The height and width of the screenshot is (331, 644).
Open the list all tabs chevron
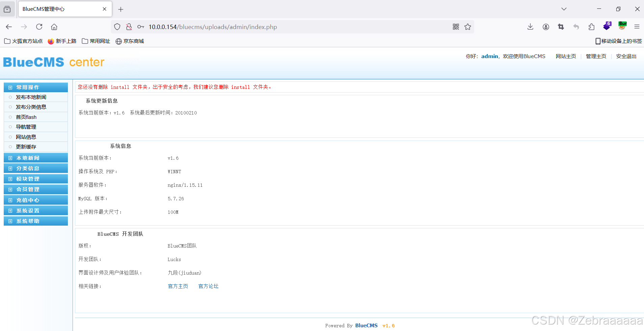tap(564, 9)
